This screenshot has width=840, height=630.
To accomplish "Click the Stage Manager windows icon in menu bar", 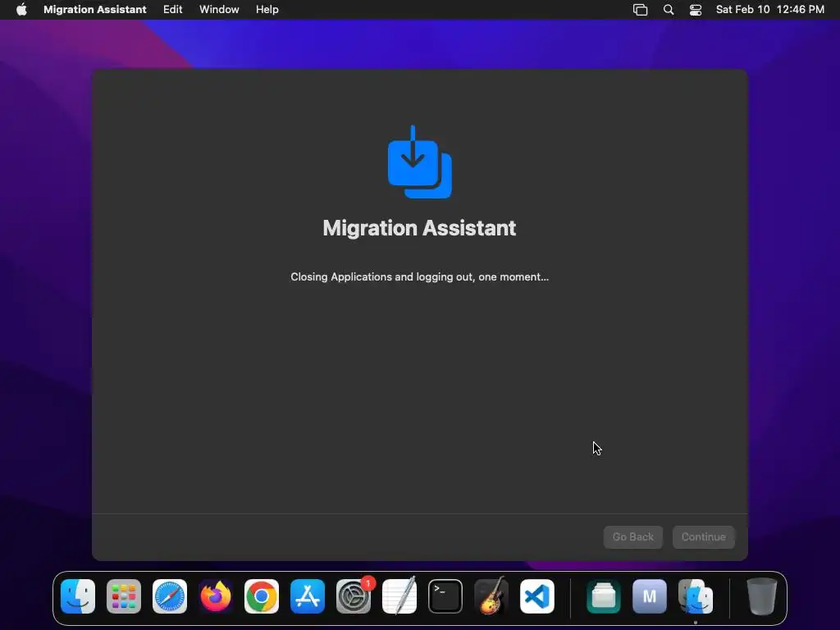I will pos(640,10).
